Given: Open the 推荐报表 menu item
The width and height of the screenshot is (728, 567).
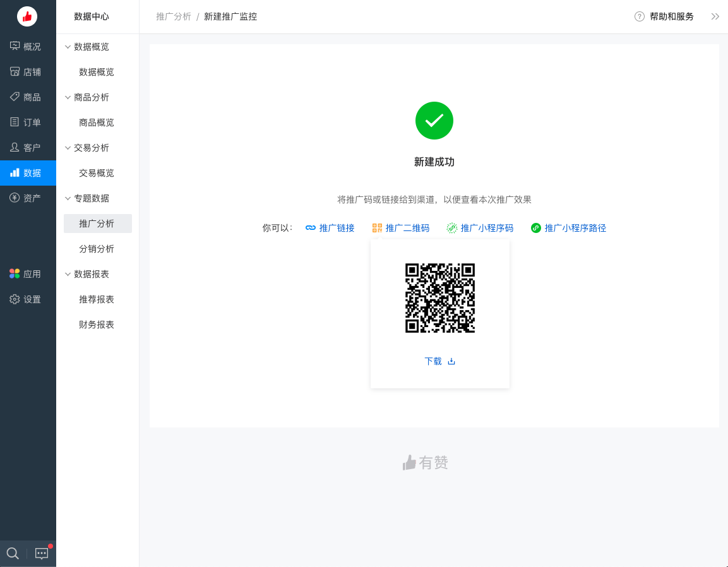Looking at the screenshot, I should point(97,299).
